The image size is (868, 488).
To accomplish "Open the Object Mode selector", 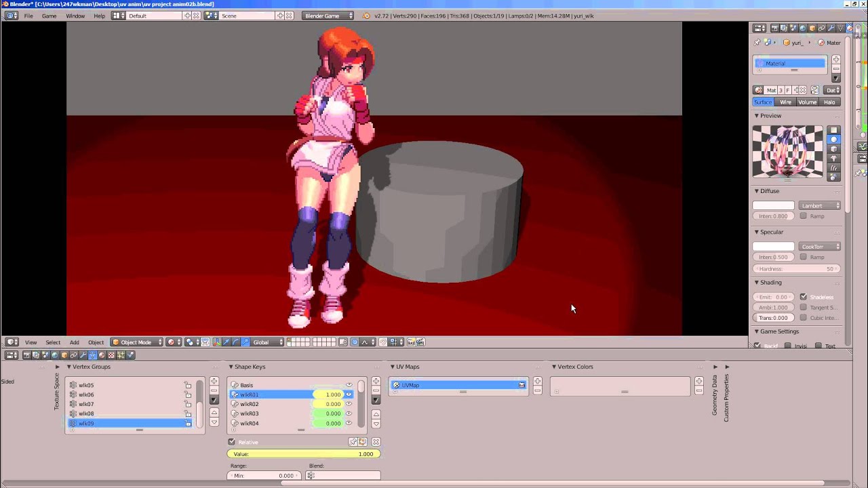I will tap(137, 342).
